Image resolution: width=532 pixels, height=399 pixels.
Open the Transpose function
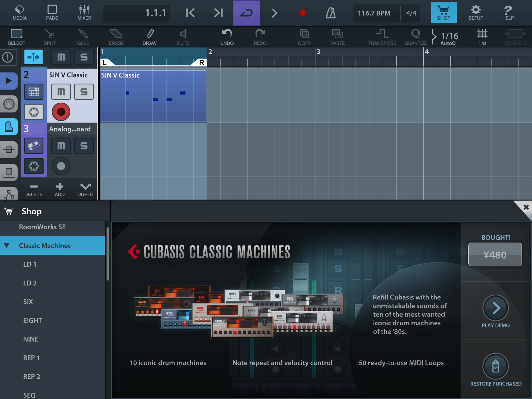382,37
